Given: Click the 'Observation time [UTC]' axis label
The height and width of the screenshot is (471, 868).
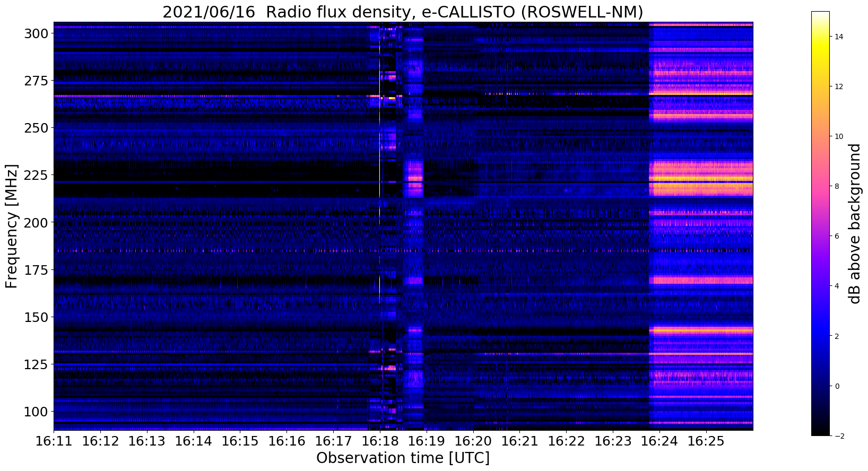Looking at the screenshot, I should pos(403,458).
